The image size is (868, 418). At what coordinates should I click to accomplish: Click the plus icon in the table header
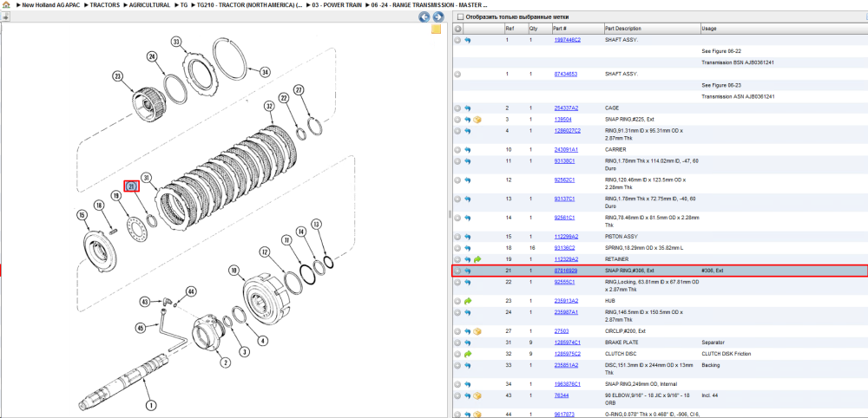pyautogui.click(x=457, y=29)
